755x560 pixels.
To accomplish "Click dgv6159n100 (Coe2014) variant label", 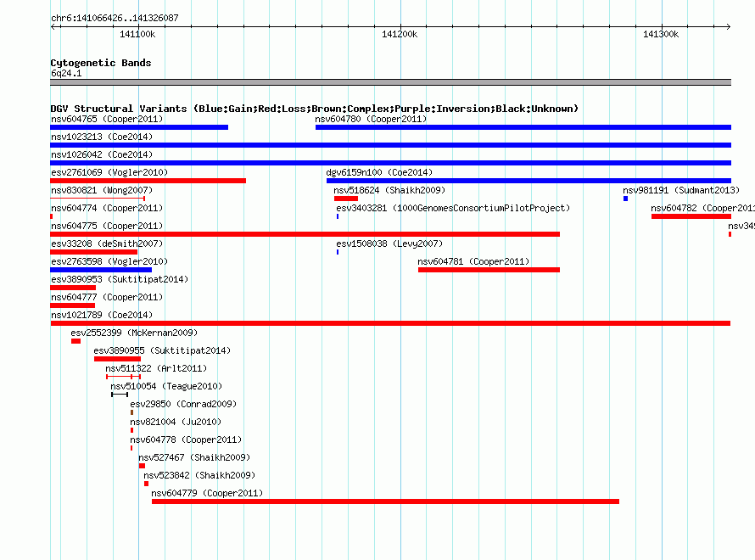I will point(379,172).
